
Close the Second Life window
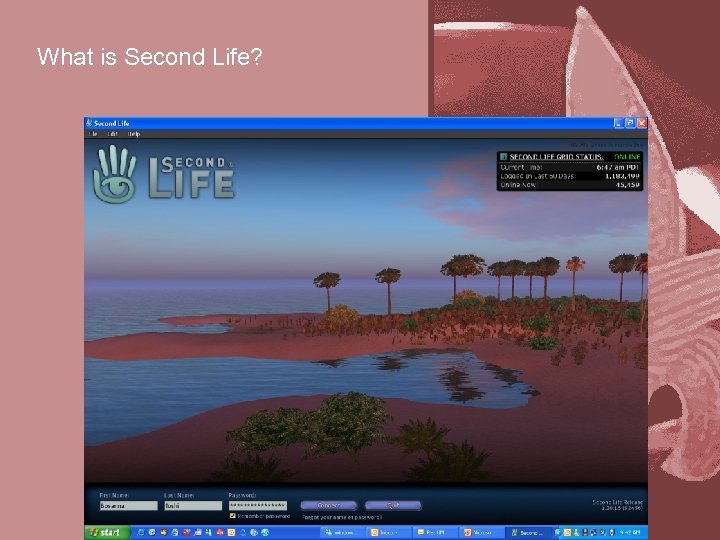[641, 123]
